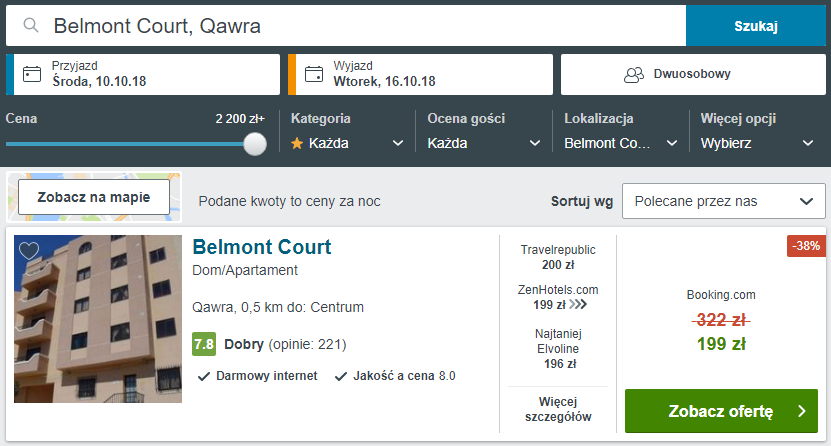Open the Więcej opcji Wybierz dropdown
831x446 pixels.
coord(757,143)
